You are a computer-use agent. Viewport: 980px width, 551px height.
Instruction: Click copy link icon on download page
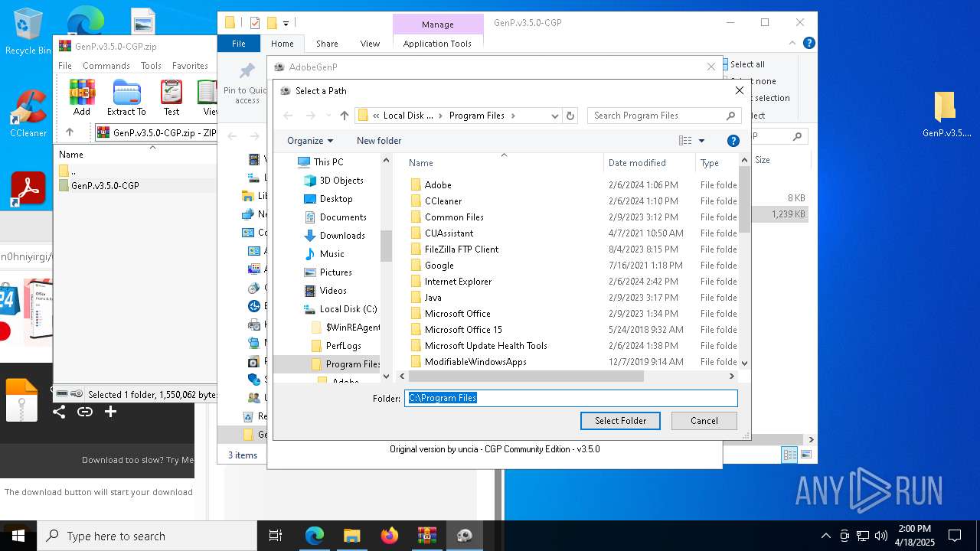click(x=85, y=412)
